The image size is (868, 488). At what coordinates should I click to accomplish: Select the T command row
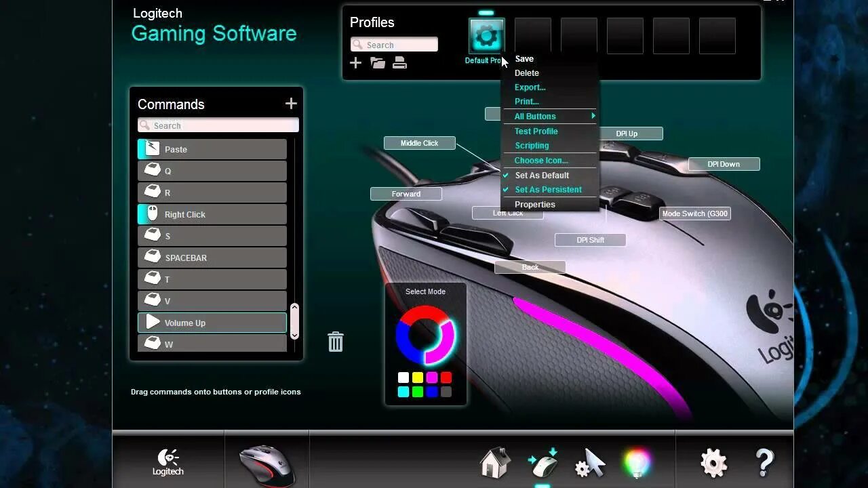(x=212, y=279)
